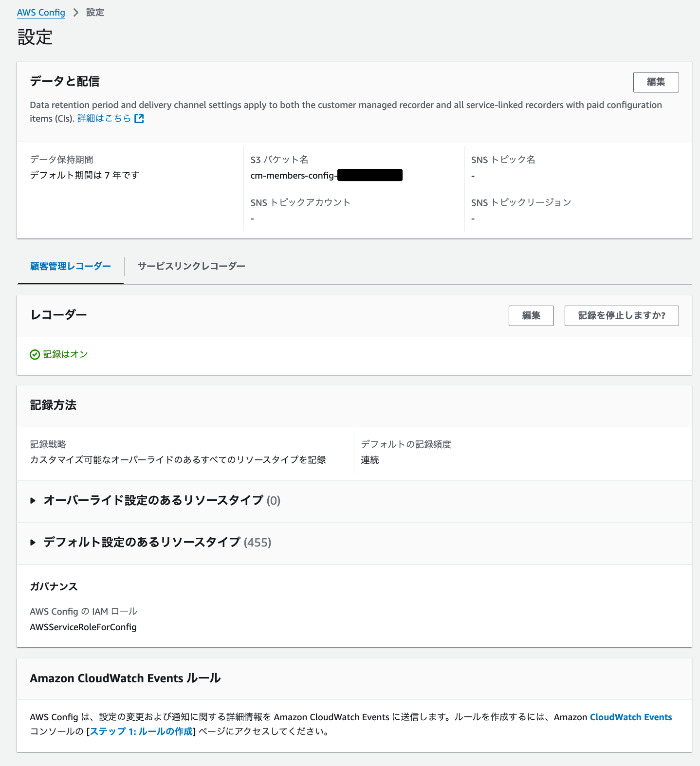Image resolution: width=700 pixels, height=766 pixels.
Task: Click the S3 バケット名 label
Action: [x=279, y=160]
